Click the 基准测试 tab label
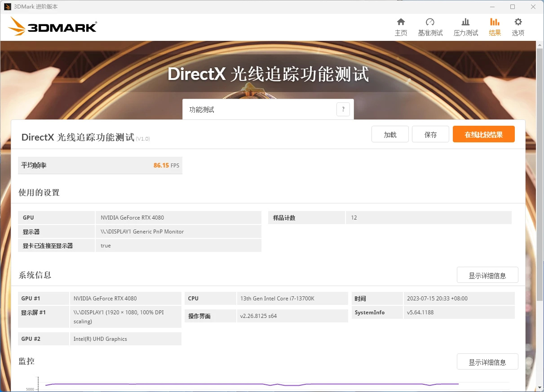Viewport: 544px width, 392px height. click(430, 33)
